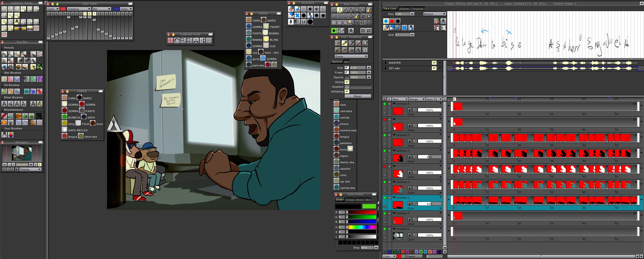Click the blue X icon in Time Line notes

click(x=404, y=28)
